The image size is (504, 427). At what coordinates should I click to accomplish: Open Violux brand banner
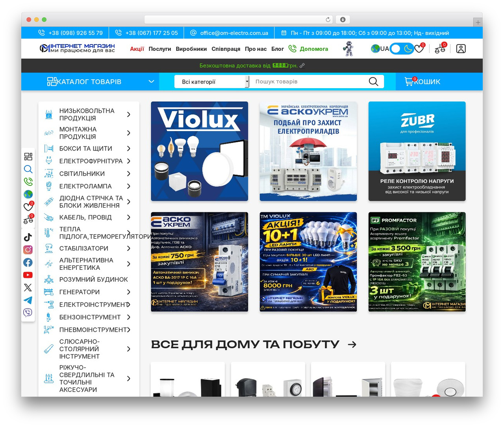200,151
